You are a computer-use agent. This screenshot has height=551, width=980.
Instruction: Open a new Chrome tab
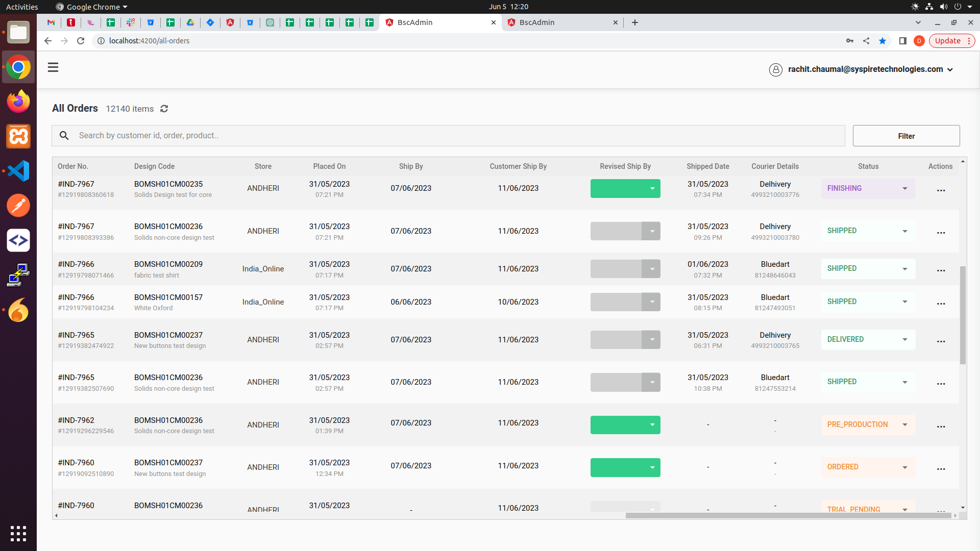pyautogui.click(x=635, y=22)
